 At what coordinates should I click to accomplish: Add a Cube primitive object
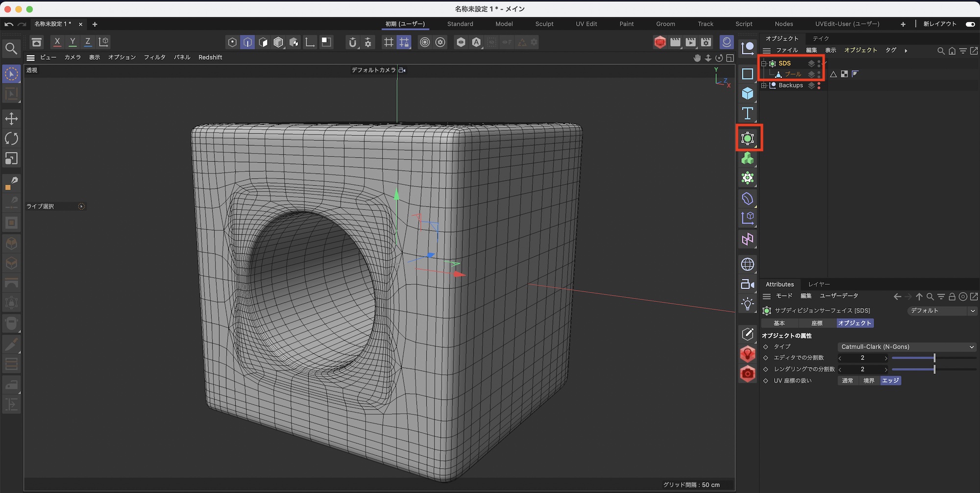[747, 93]
